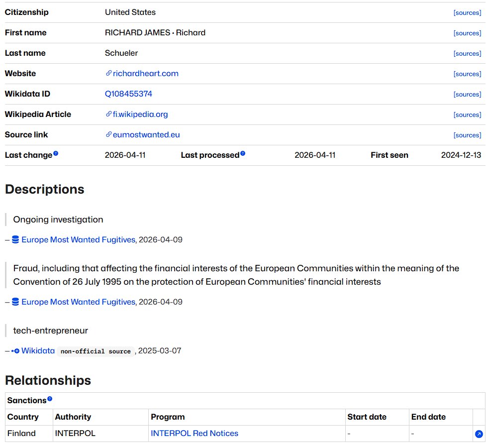Open sources for the Last name row
Viewport: 487px width, 448px height.
click(467, 53)
